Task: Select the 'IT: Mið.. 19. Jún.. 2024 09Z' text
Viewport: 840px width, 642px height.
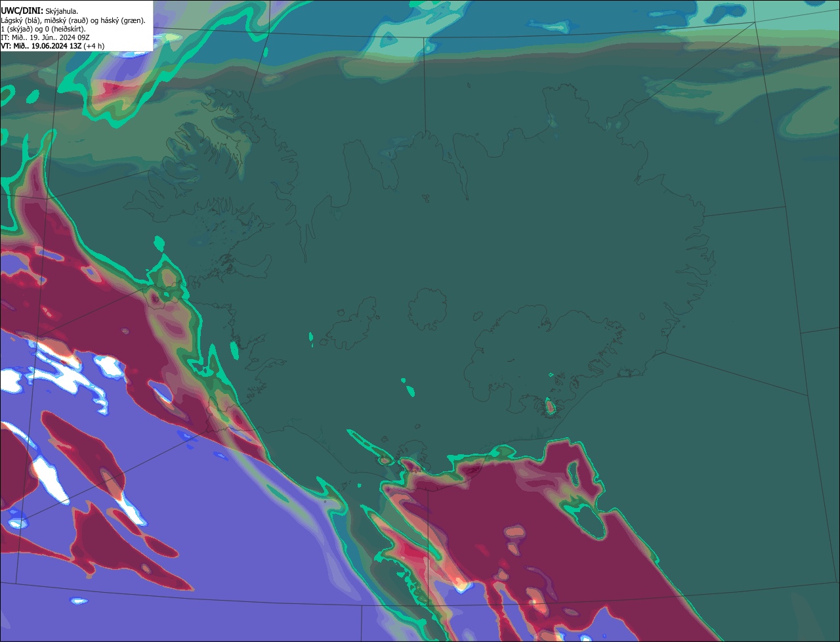Action: point(45,37)
